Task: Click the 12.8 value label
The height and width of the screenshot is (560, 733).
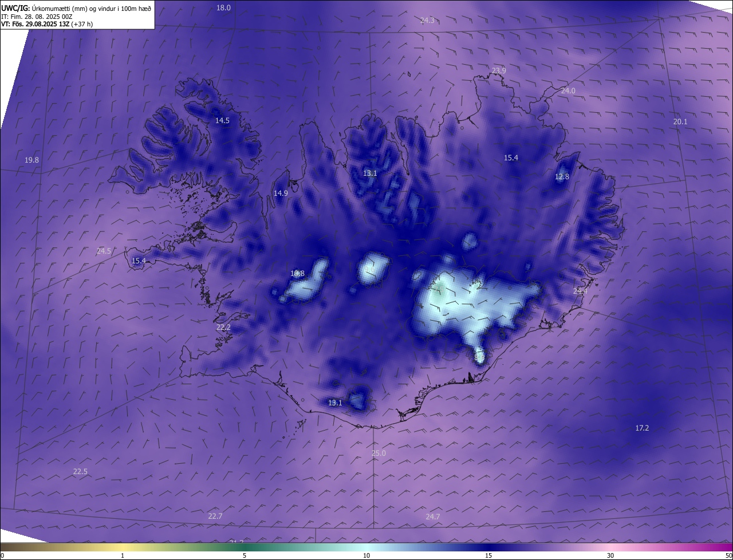Action: click(562, 176)
